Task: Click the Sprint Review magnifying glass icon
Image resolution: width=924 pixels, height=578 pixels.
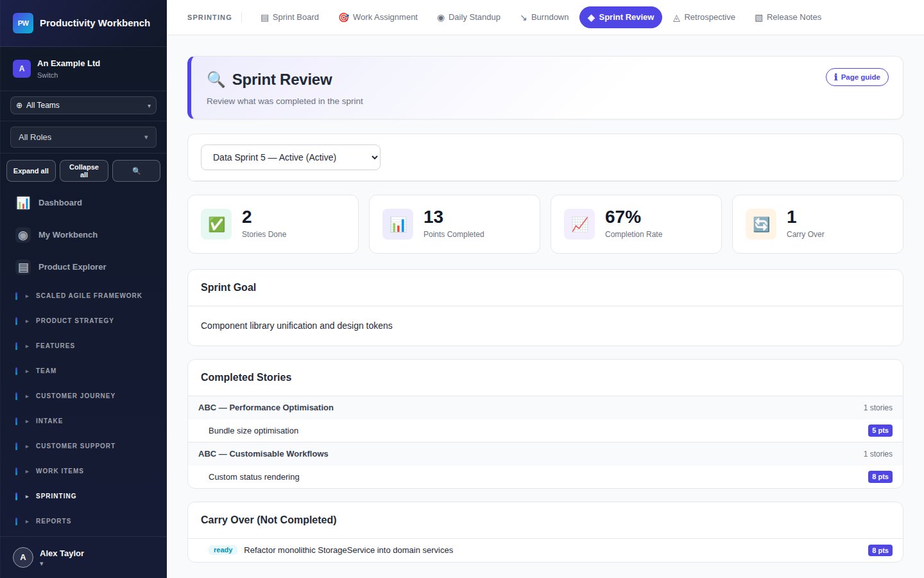Action: pos(216,80)
